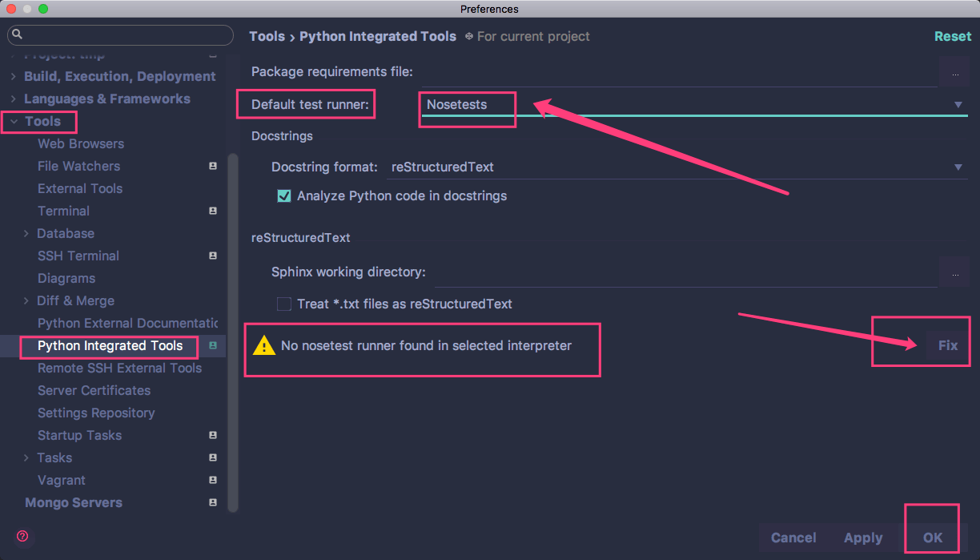Click inside the settings search field
The image size is (980, 560).
coord(120,36)
